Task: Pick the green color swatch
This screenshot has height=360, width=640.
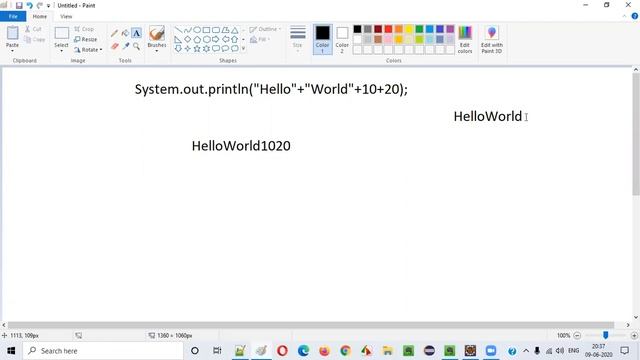Action: click(x=419, y=29)
